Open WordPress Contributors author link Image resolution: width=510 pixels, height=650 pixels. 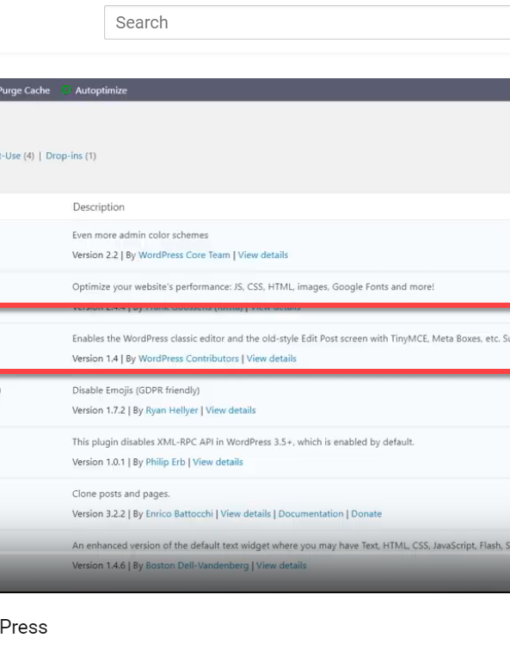[189, 359]
